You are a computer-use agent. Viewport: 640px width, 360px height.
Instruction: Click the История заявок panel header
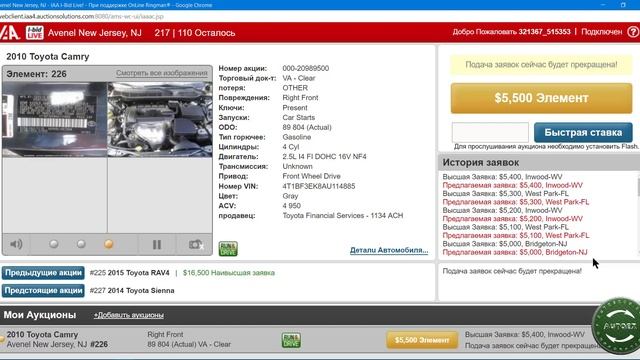click(x=539, y=162)
